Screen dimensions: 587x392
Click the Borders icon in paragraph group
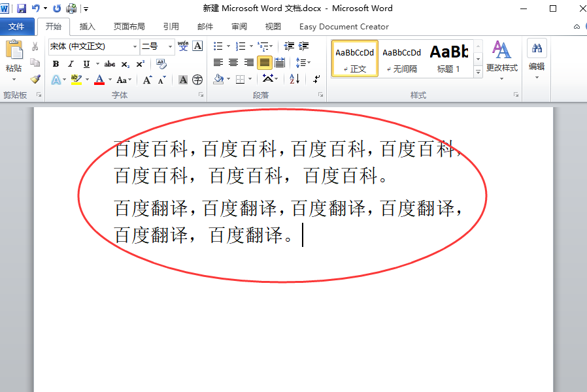241,79
